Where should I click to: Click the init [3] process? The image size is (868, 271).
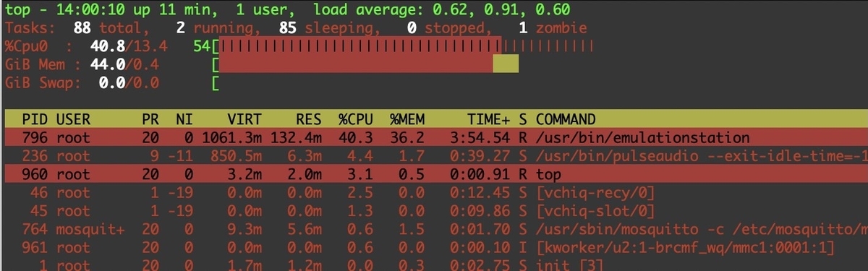(570, 265)
